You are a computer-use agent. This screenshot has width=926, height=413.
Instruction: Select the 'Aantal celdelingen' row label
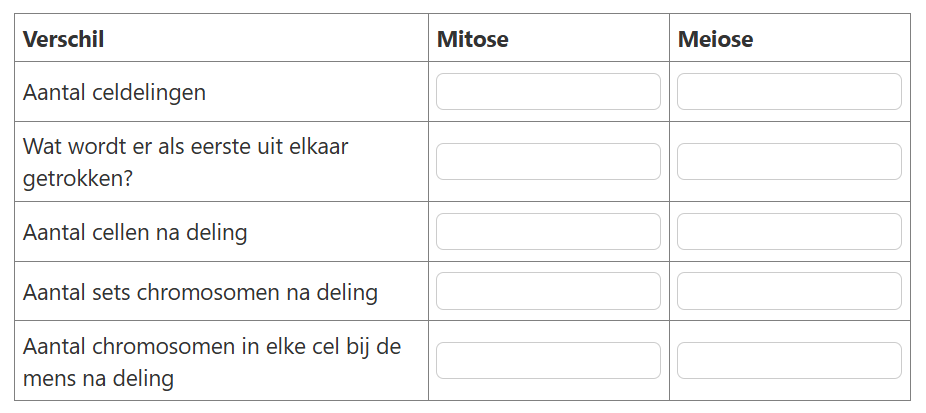[114, 93]
